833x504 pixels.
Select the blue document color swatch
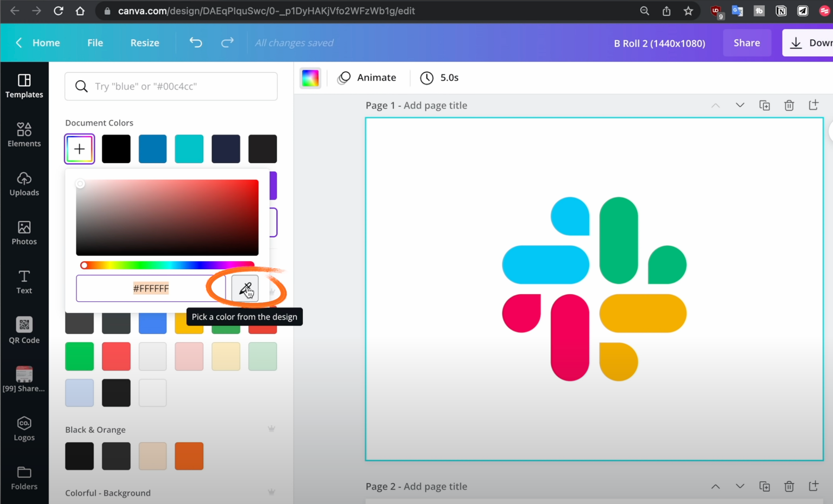coord(152,149)
